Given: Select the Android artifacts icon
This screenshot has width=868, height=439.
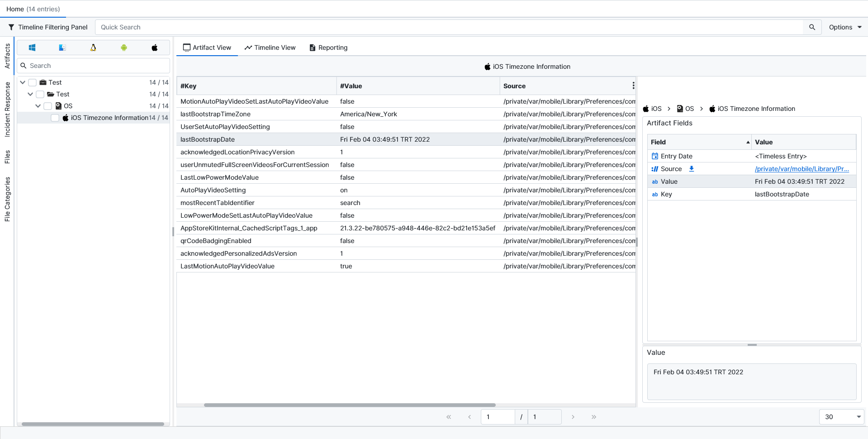Looking at the screenshot, I should [124, 48].
